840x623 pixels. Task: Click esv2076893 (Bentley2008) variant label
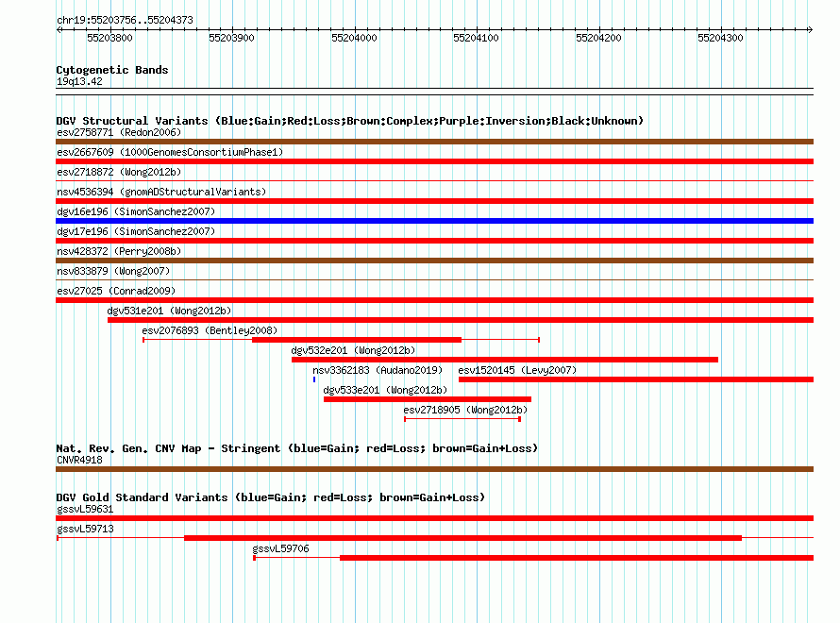click(x=210, y=330)
